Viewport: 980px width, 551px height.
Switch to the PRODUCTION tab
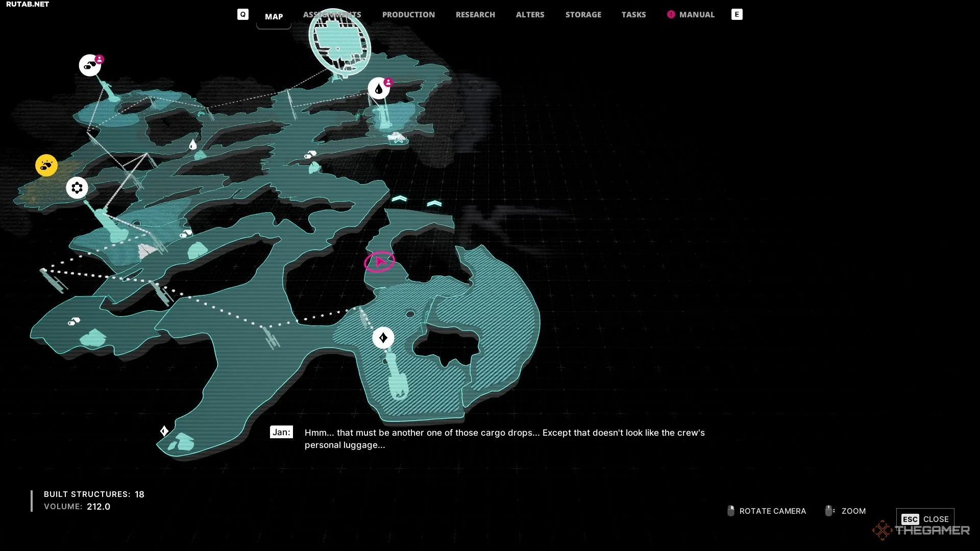tap(408, 15)
